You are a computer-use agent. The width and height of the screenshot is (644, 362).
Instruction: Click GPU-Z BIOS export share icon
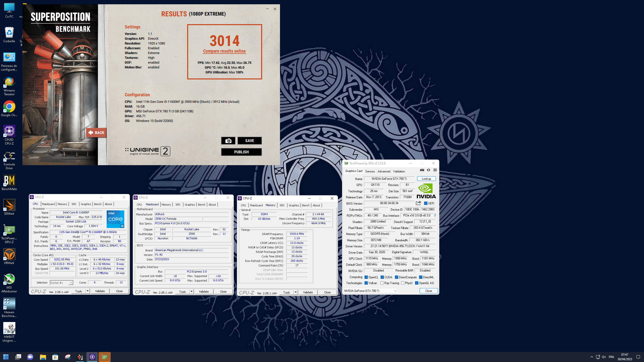pyautogui.click(x=418, y=203)
